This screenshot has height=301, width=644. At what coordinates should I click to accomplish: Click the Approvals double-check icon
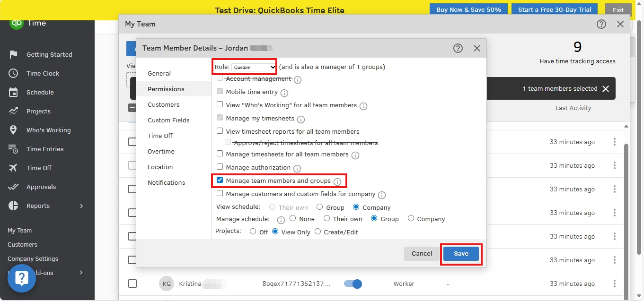tap(13, 187)
